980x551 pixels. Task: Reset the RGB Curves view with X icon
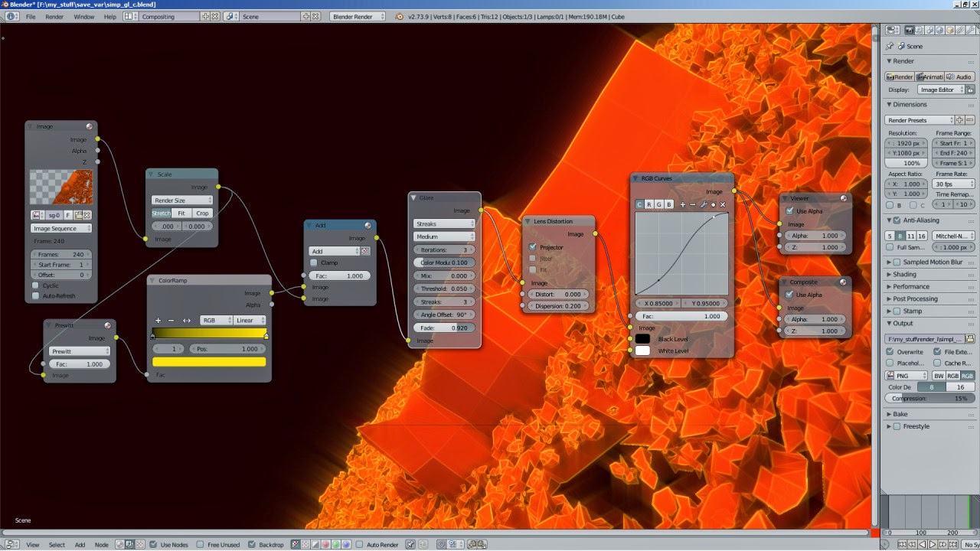(x=722, y=204)
